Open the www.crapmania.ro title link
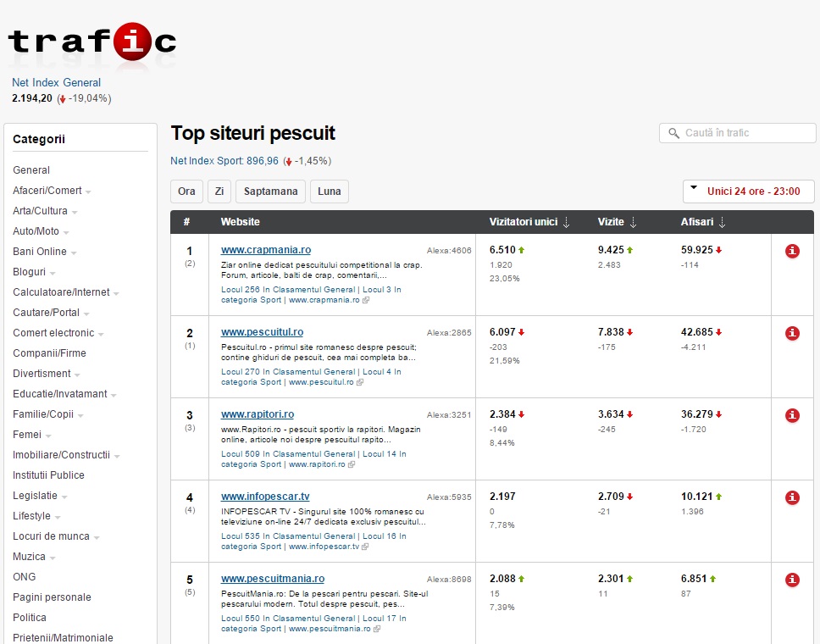 266,250
